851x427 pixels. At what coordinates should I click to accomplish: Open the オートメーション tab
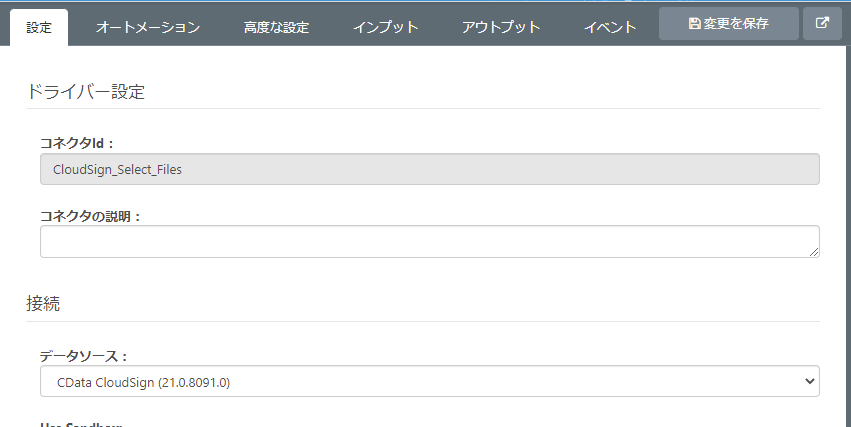pos(148,28)
